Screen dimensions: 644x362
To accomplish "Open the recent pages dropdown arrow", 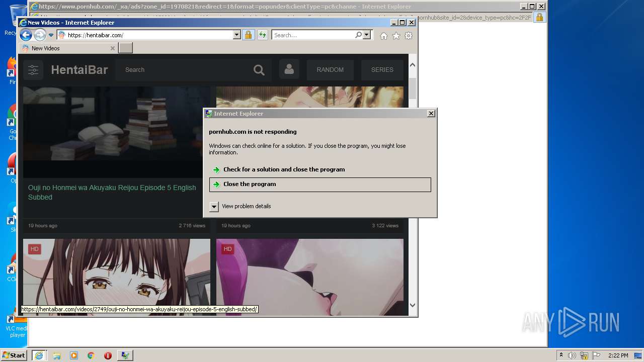I will (51, 35).
